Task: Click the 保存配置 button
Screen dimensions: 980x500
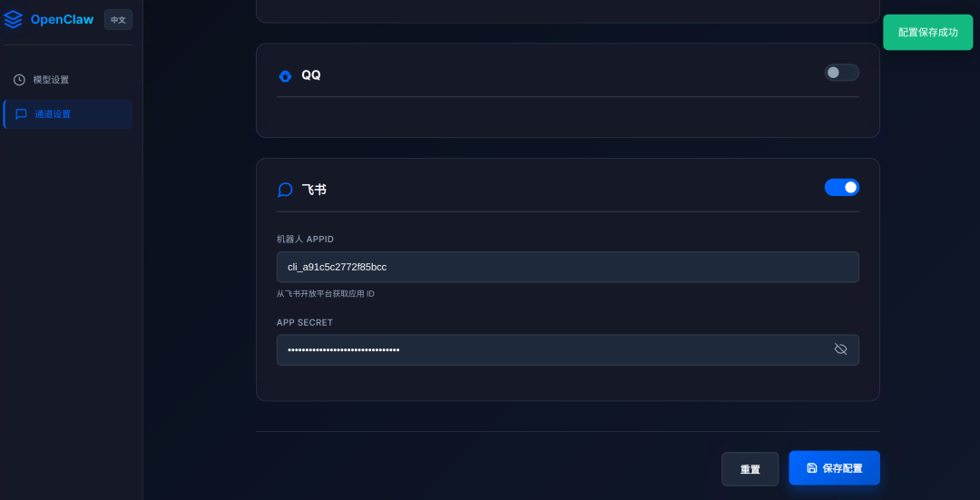Action: pyautogui.click(x=834, y=468)
